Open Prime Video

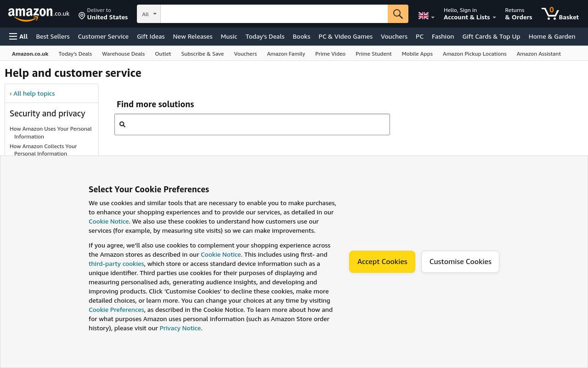pyautogui.click(x=330, y=54)
